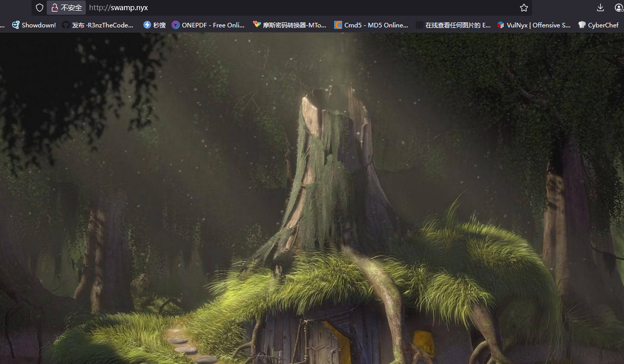The image size is (624, 364).
Task: Open the ONEPDF - Free Onli... bookmark
Action: click(x=208, y=25)
